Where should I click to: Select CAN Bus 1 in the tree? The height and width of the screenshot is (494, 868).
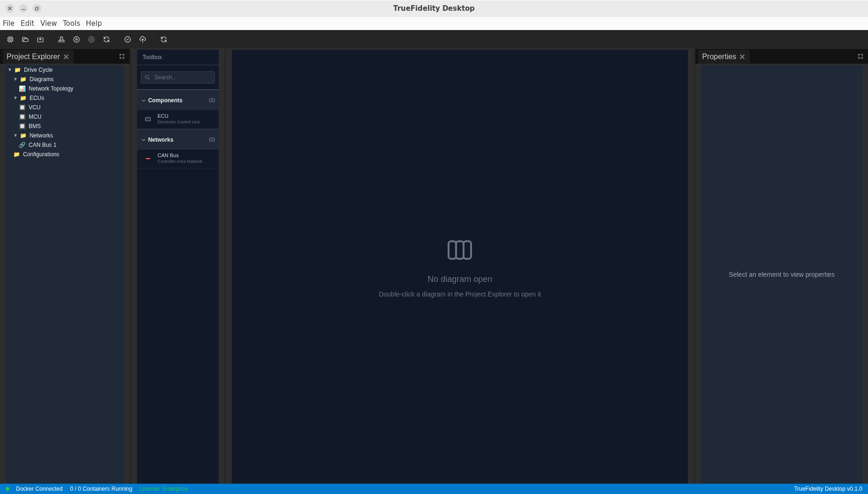coord(42,145)
